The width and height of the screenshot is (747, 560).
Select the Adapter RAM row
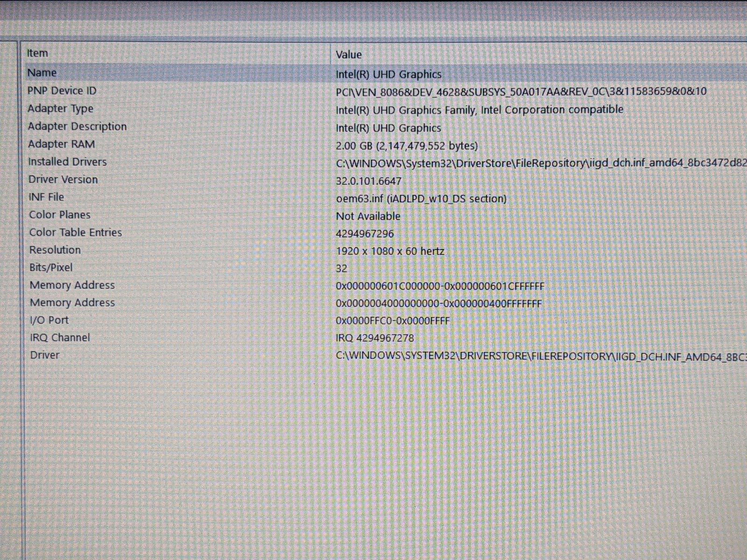point(61,144)
